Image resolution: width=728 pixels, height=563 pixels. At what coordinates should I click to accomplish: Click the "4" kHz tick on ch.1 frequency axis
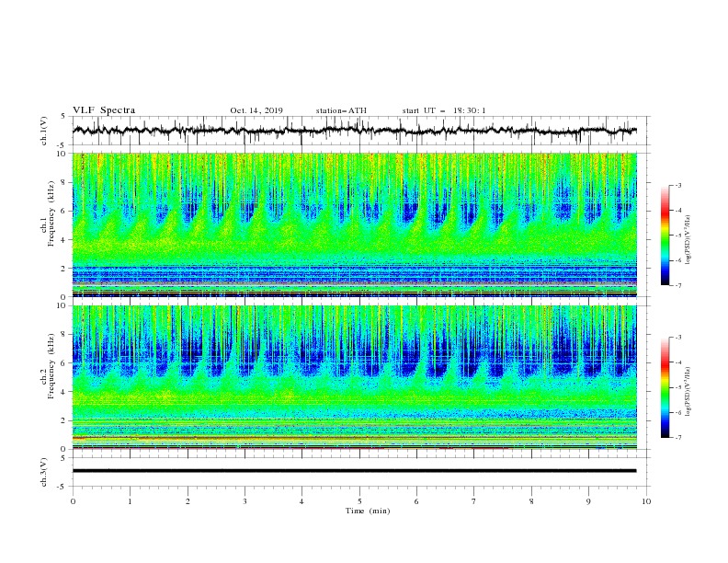pos(64,240)
